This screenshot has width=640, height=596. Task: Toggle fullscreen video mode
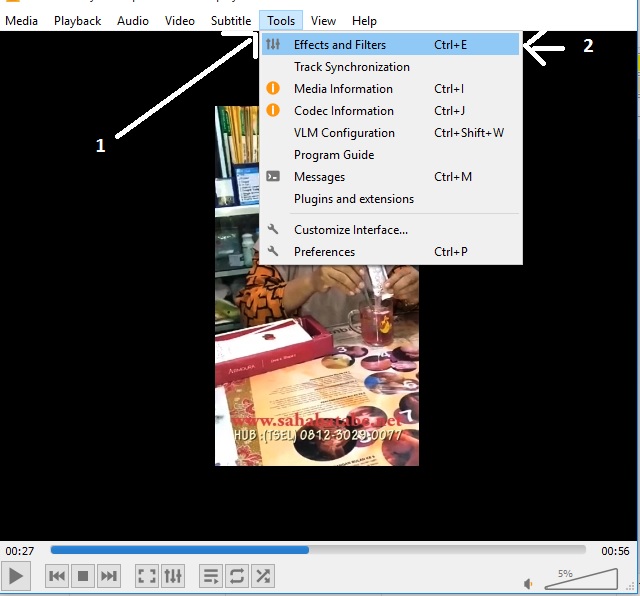(147, 576)
